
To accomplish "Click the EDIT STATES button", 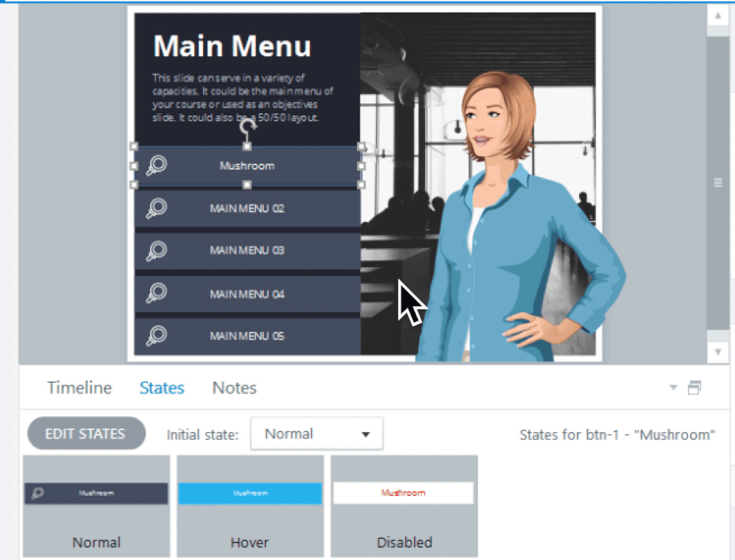I will point(86,433).
